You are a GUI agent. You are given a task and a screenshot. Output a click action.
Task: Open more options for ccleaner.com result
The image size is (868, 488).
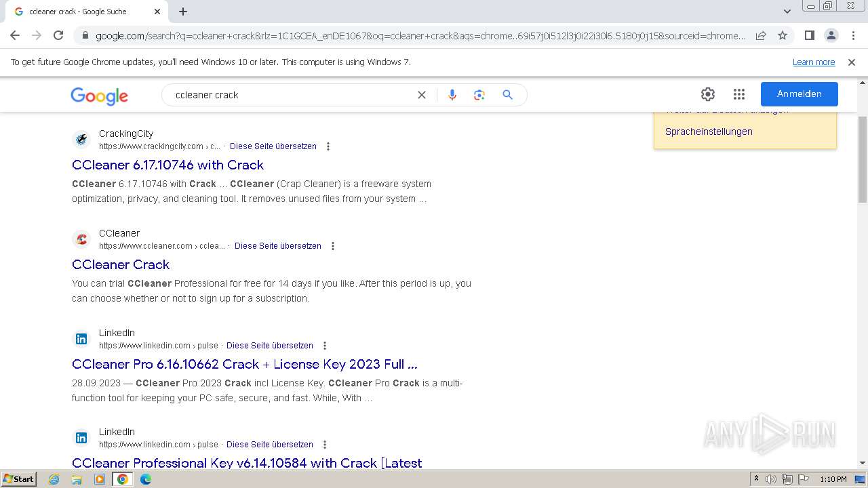pos(333,246)
